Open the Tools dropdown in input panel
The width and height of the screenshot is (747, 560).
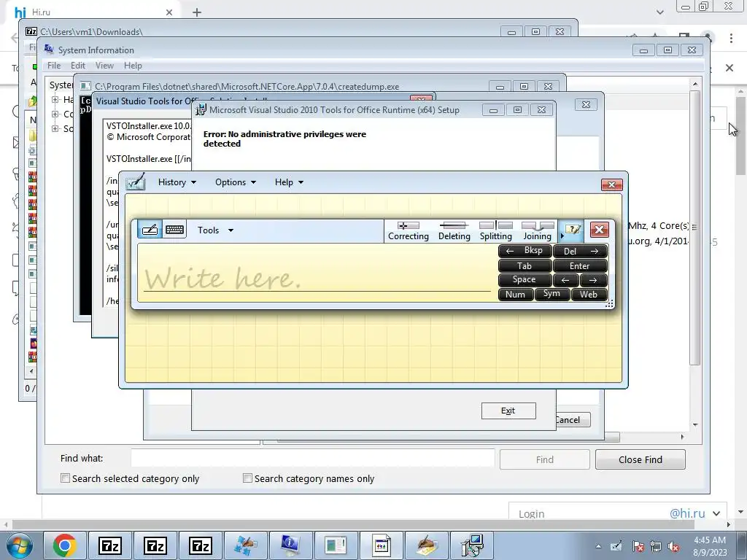[215, 230]
